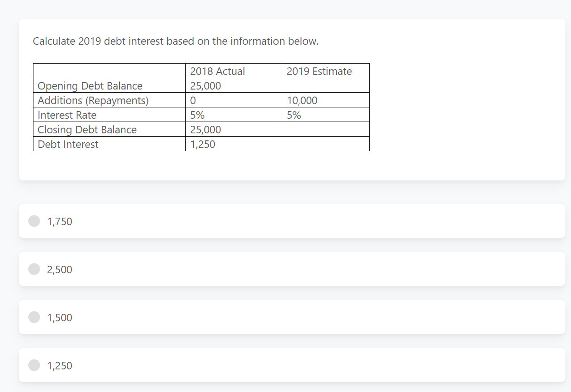
Task: Click the Debt Interest row label
Action: [x=68, y=144]
